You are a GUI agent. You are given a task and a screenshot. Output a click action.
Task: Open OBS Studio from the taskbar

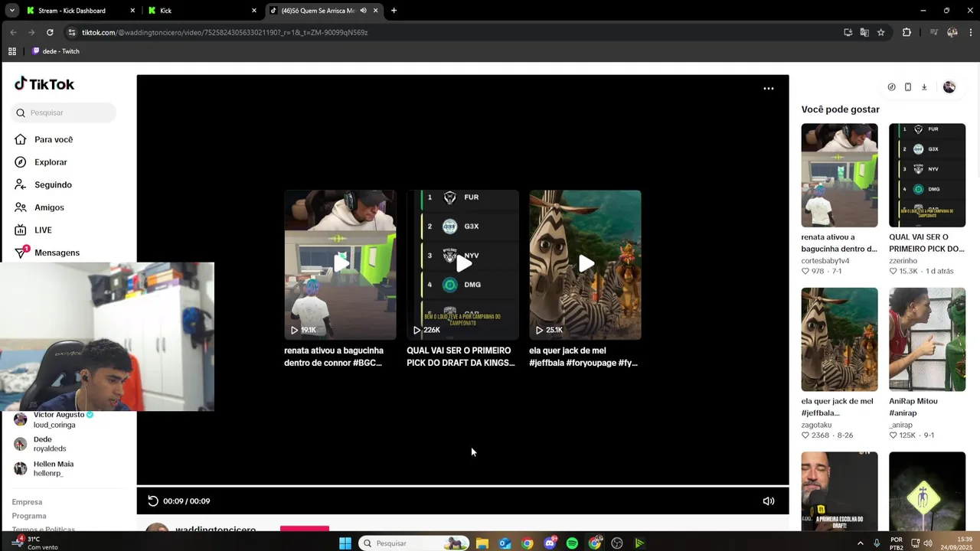pos(617,543)
